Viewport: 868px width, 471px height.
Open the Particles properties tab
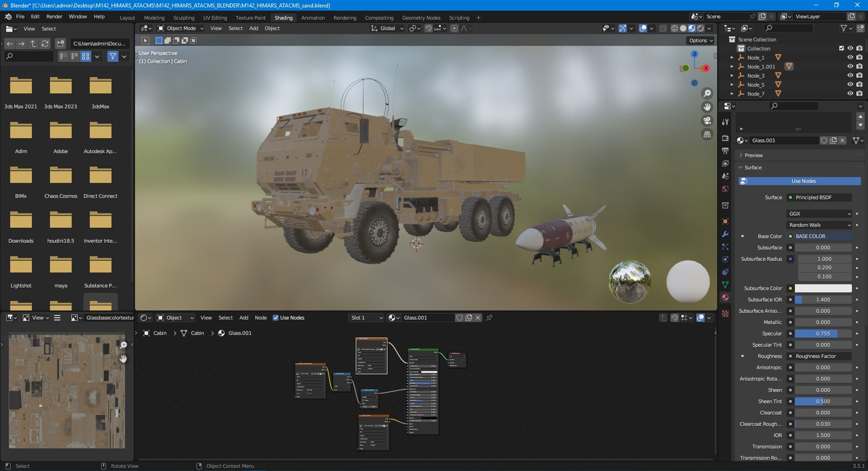pos(725,247)
